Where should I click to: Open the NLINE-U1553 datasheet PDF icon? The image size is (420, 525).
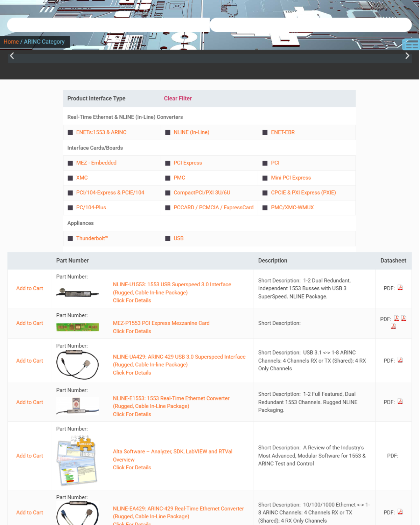pyautogui.click(x=400, y=288)
